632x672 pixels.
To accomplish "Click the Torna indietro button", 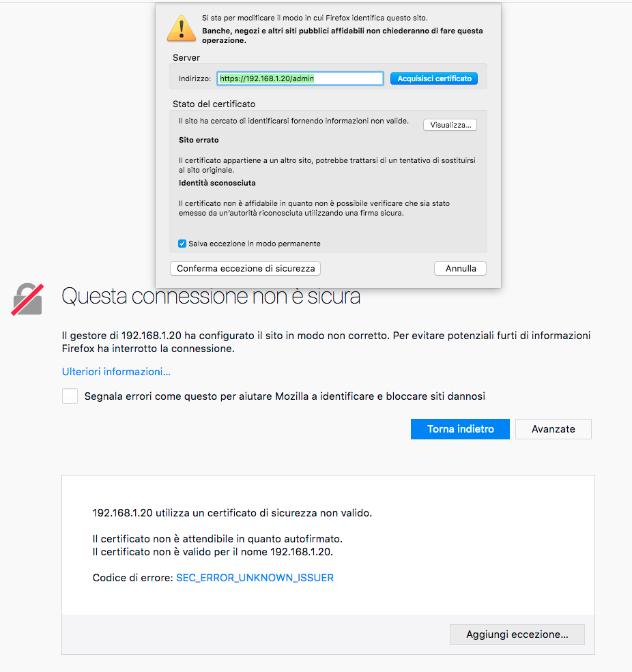I will pyautogui.click(x=460, y=429).
